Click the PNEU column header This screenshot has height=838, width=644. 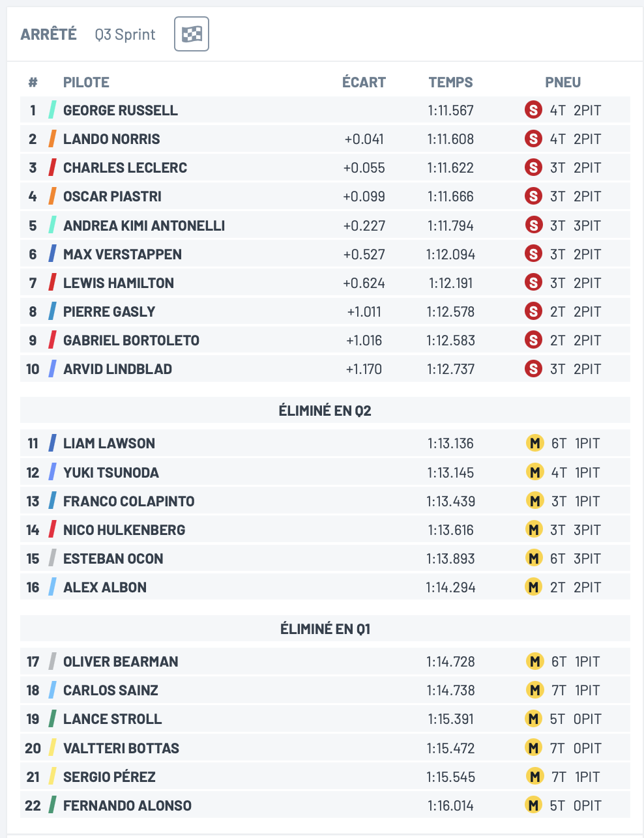(563, 82)
